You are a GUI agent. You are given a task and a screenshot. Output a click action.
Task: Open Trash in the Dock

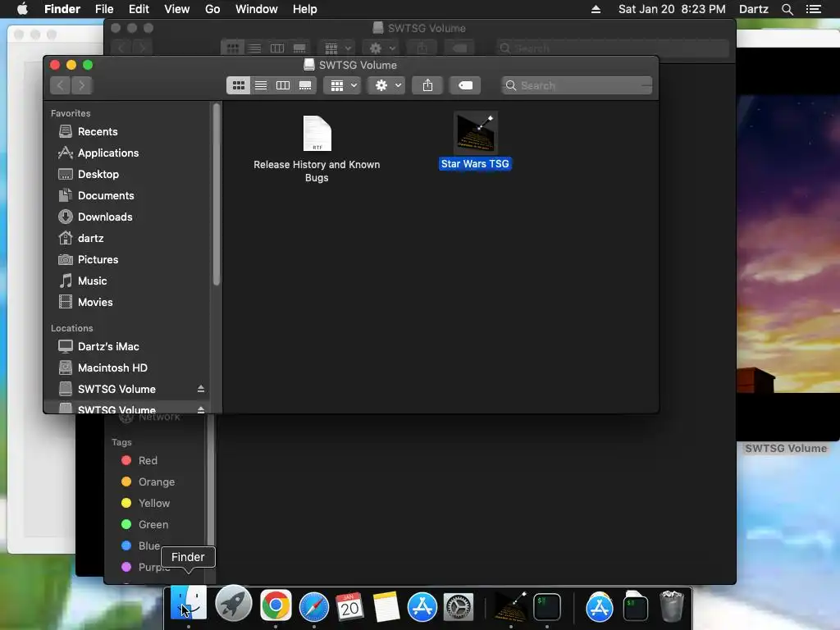tap(671, 606)
